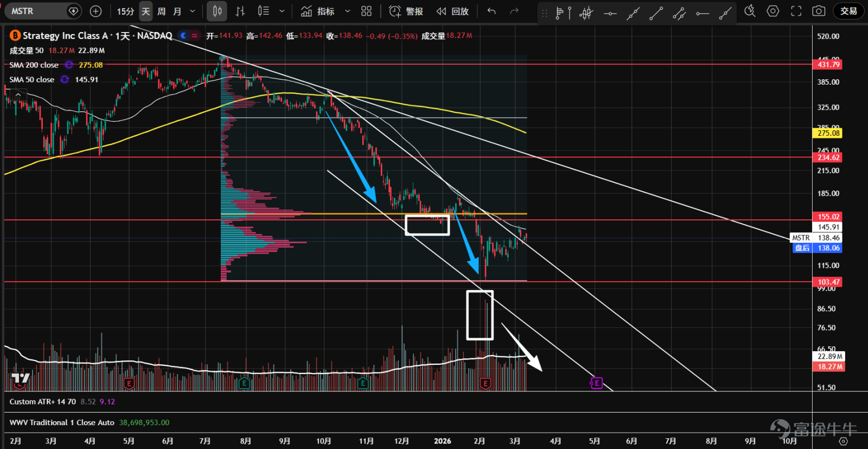The height and width of the screenshot is (449, 868).
Task: Expand the indicators favorites dropdown arrow
Action: tap(348, 11)
